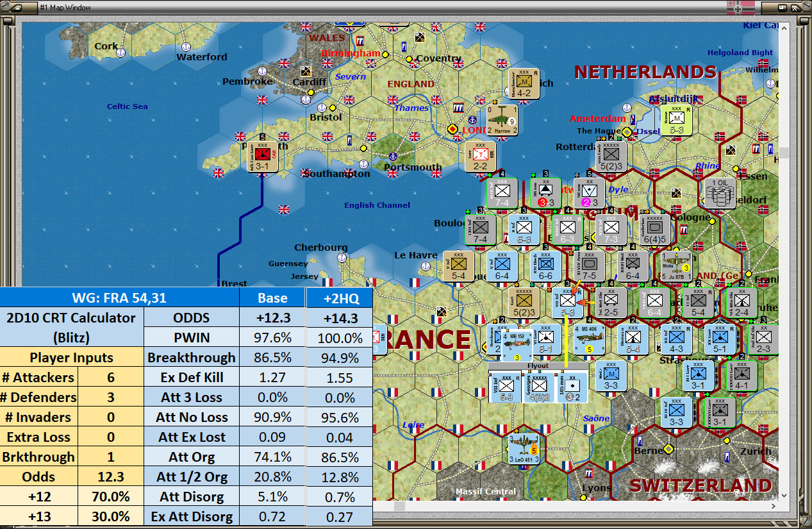Click the "Player Inputs" heading
The width and height of the screenshot is (812, 529).
pyautogui.click(x=72, y=358)
